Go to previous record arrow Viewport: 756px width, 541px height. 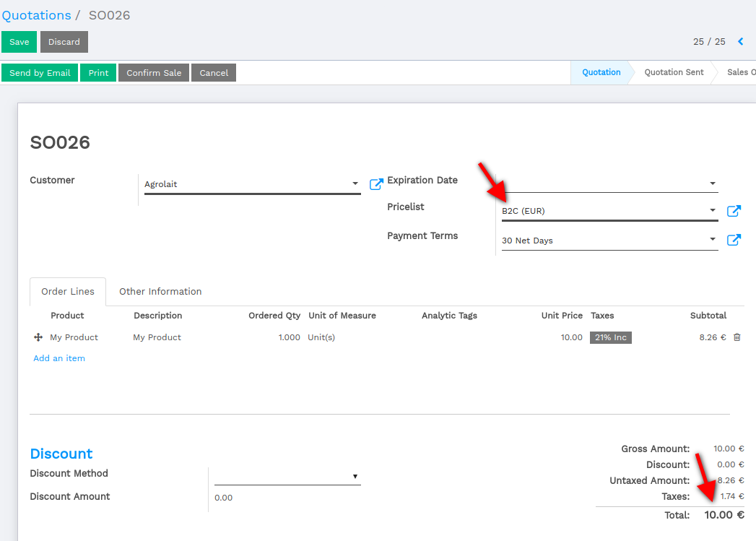tap(741, 41)
